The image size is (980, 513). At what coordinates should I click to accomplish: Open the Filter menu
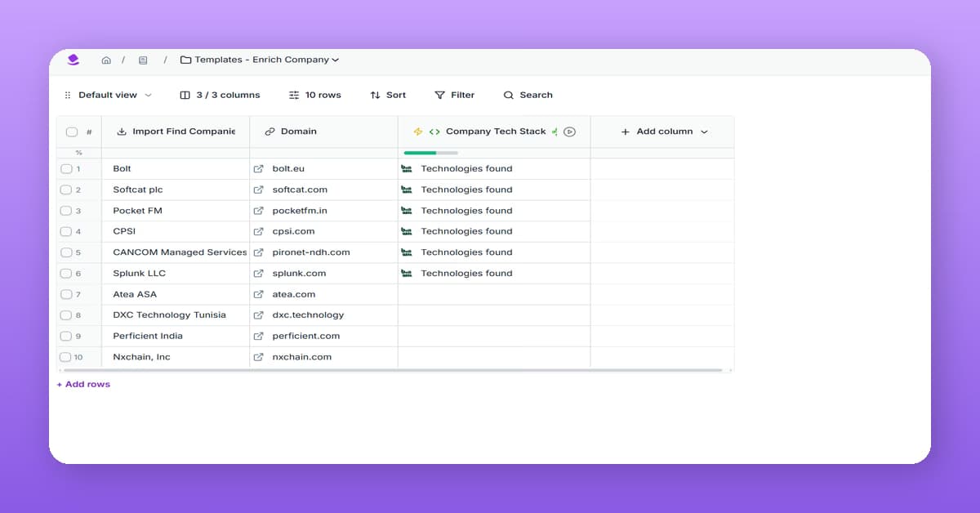(x=455, y=95)
